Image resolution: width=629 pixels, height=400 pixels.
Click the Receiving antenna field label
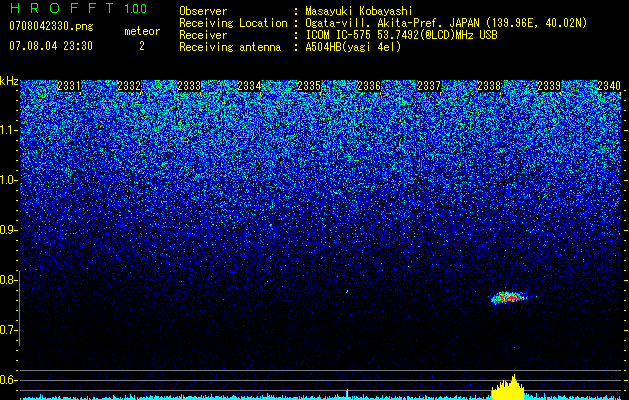230,47
